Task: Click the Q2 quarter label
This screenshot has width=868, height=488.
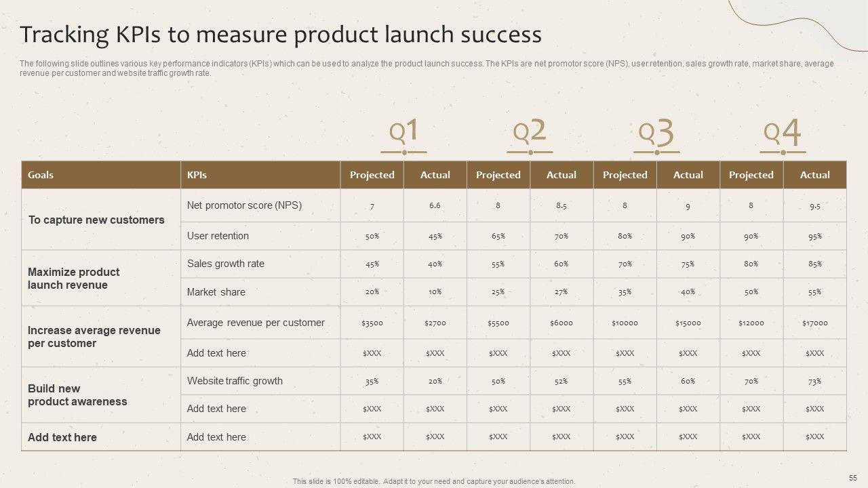Action: pyautogui.click(x=530, y=131)
